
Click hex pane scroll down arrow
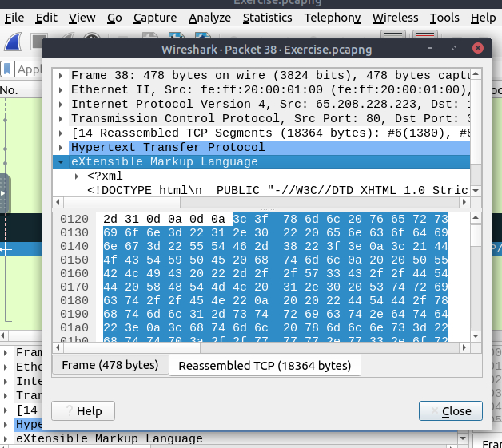476,336
